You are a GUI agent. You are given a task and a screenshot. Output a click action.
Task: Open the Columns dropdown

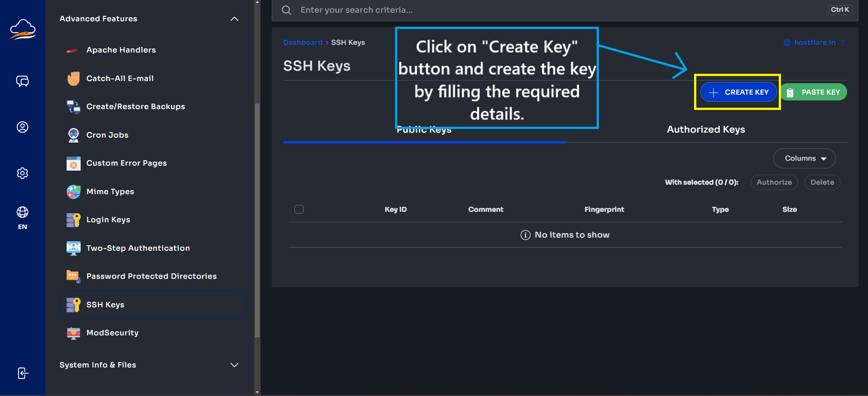point(804,158)
